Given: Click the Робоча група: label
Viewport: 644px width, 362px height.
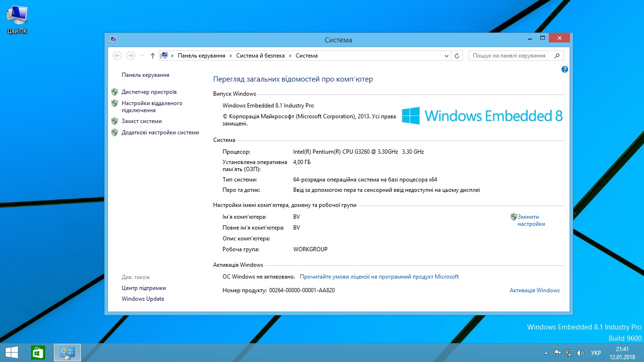Looking at the screenshot, I should pyautogui.click(x=241, y=249).
